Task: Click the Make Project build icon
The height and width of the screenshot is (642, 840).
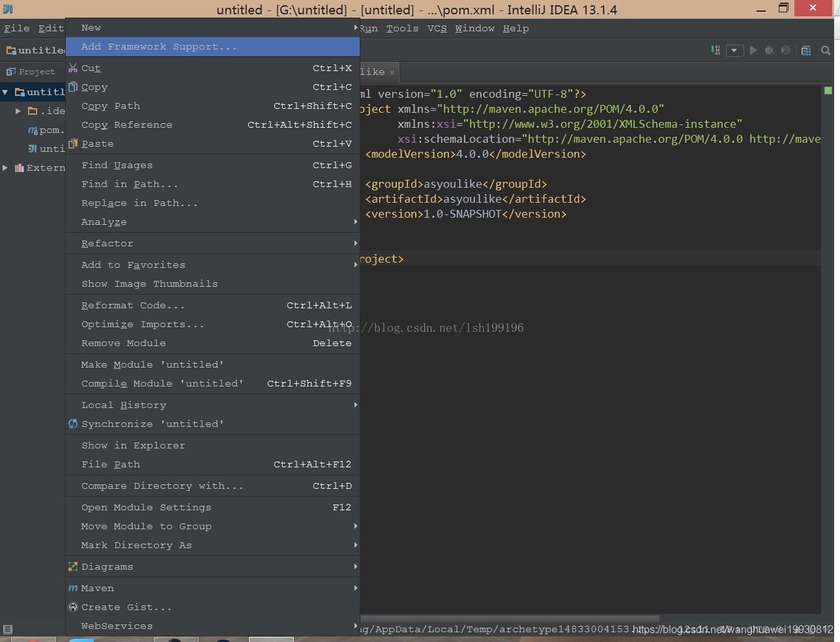Action: pyautogui.click(x=716, y=50)
